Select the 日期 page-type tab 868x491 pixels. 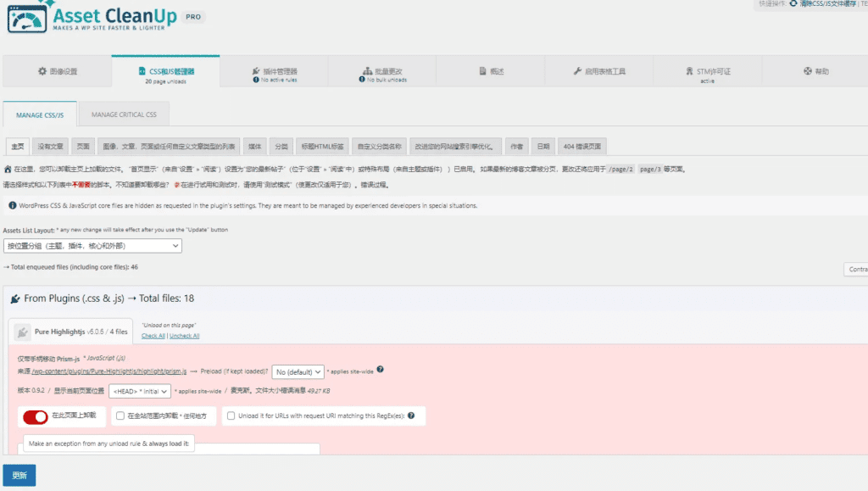(x=543, y=147)
